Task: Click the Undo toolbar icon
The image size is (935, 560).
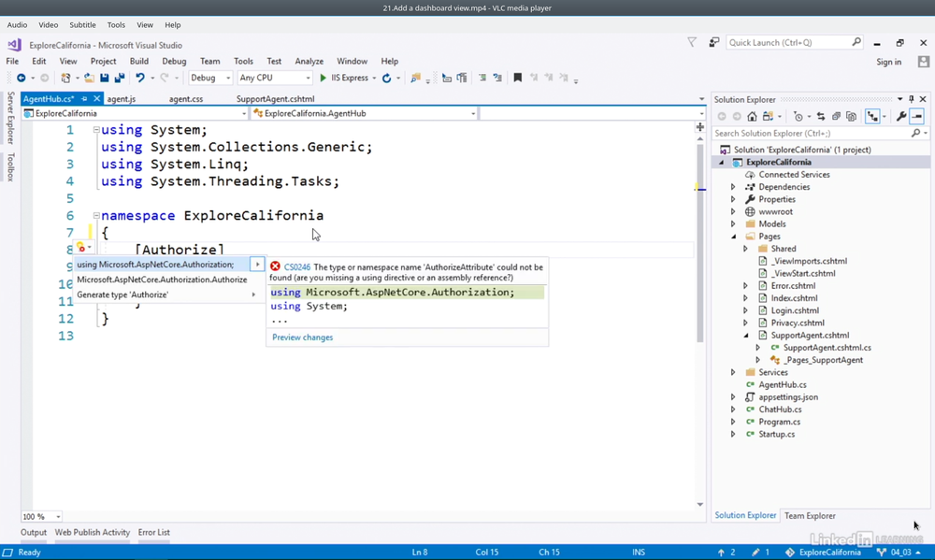Action: click(x=140, y=79)
